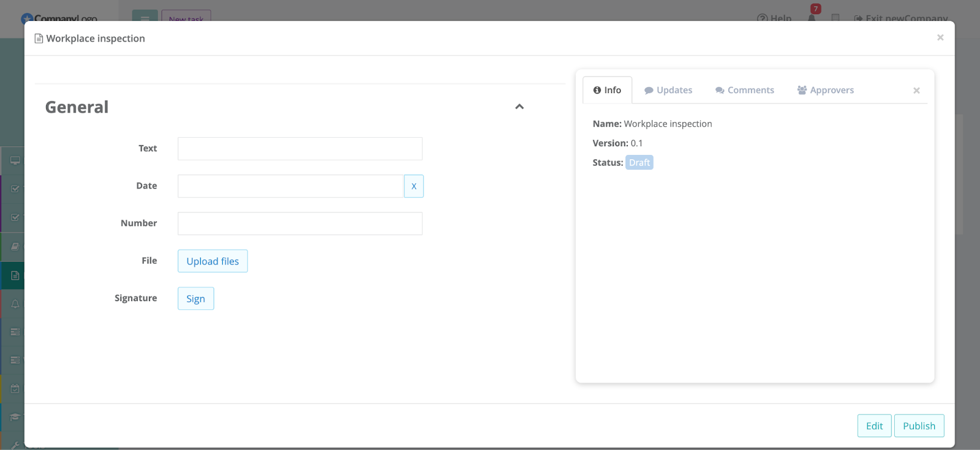
Task: Click the Draft status badge
Action: tap(639, 162)
